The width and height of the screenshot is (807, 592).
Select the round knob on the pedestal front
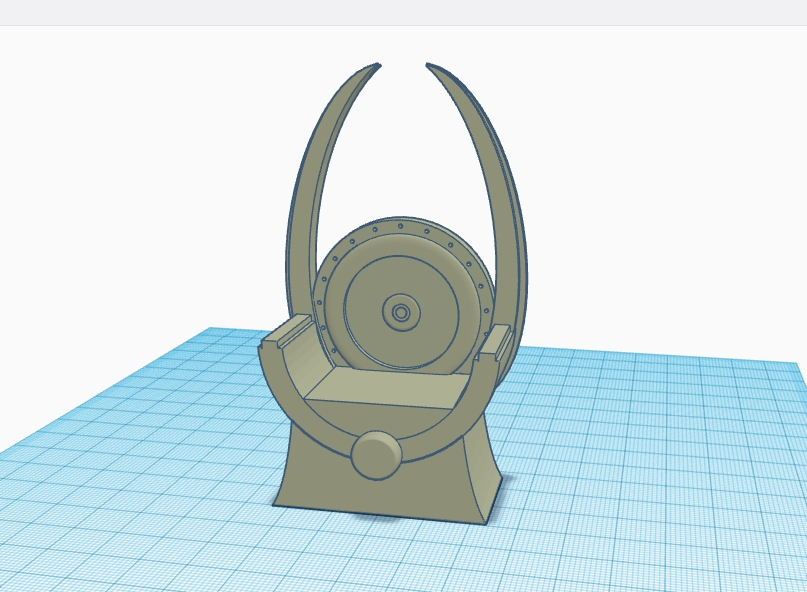(x=376, y=456)
